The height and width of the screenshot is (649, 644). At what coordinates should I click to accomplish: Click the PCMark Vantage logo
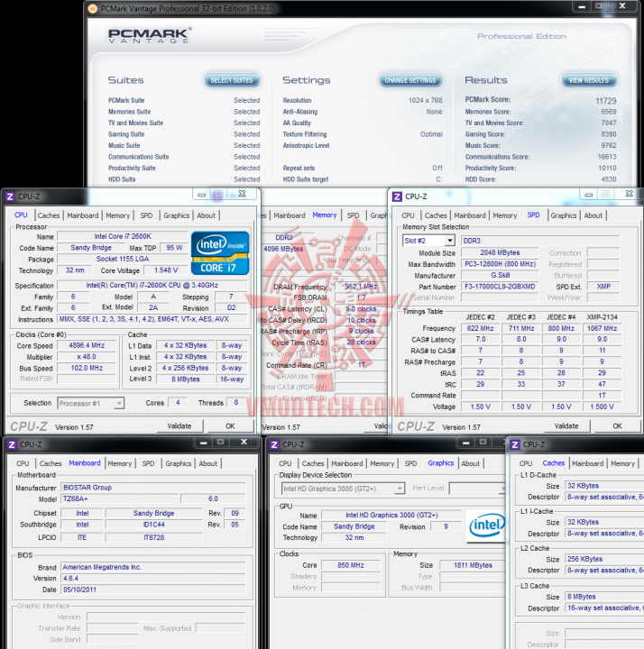pyautogui.click(x=150, y=35)
